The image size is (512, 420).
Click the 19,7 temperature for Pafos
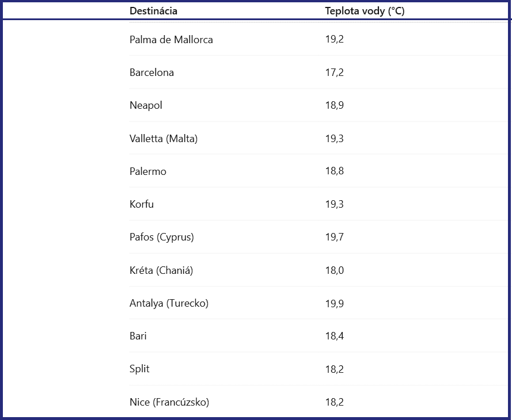pyautogui.click(x=334, y=237)
